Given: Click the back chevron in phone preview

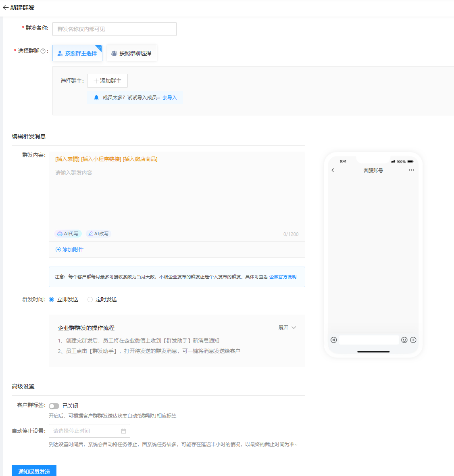Looking at the screenshot, I should click(x=333, y=170).
